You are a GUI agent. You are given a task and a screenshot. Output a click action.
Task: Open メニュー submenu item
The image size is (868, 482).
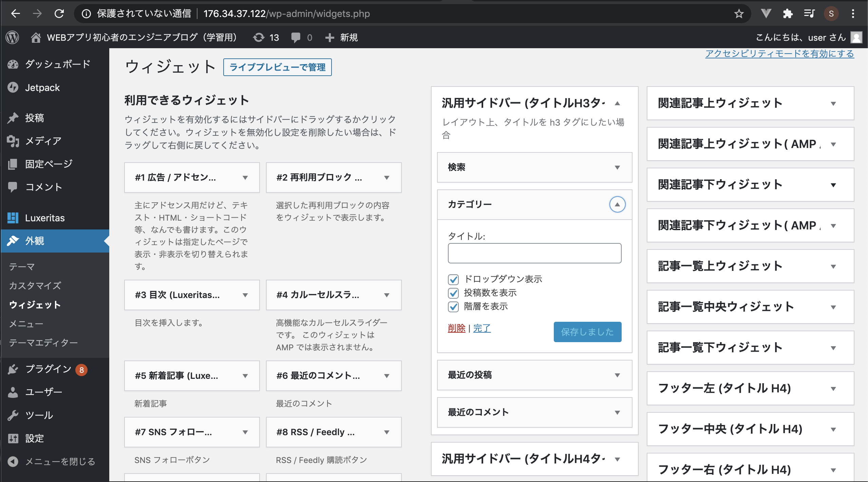point(26,324)
